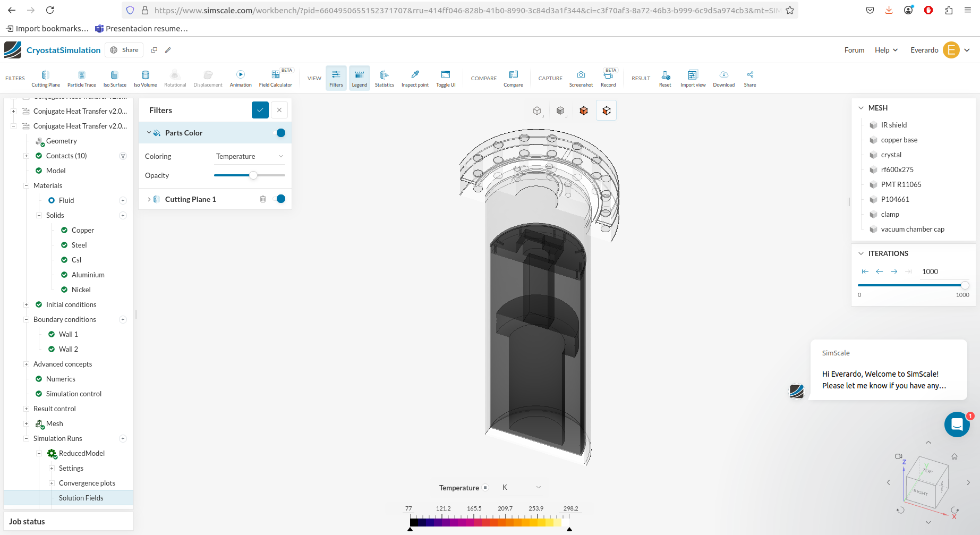This screenshot has height=535, width=980.
Task: Open the Help menu
Action: (x=886, y=50)
